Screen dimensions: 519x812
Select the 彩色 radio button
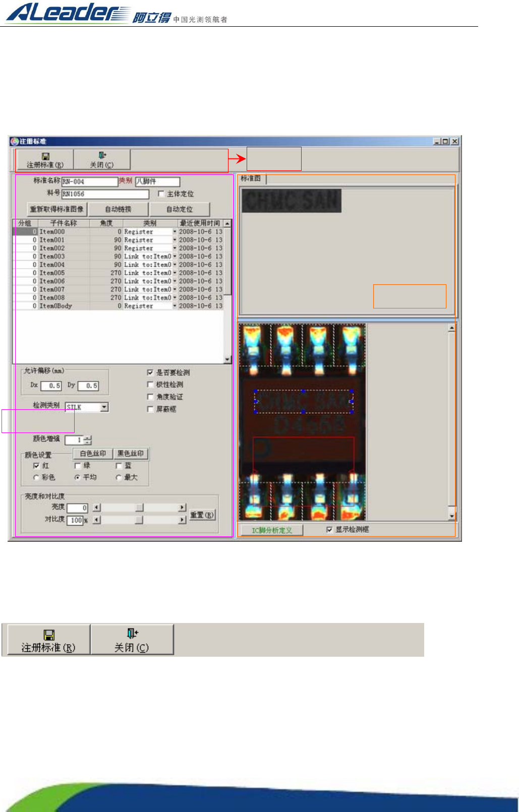[36, 477]
